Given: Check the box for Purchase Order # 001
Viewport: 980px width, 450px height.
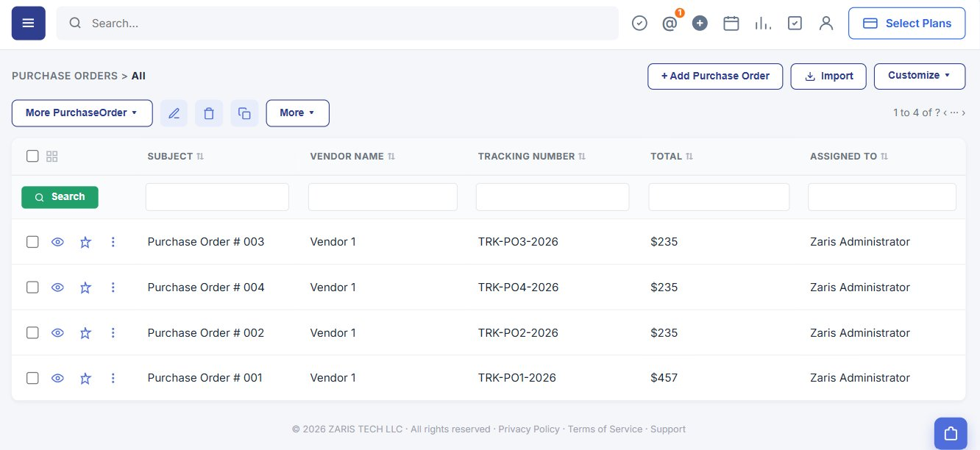Looking at the screenshot, I should coord(32,378).
